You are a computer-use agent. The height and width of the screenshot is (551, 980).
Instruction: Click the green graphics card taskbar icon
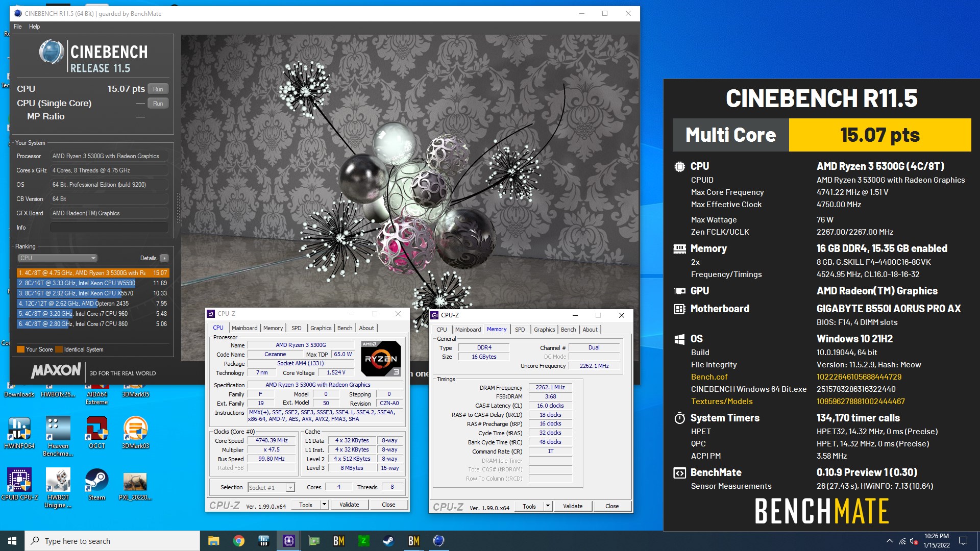coord(313,541)
